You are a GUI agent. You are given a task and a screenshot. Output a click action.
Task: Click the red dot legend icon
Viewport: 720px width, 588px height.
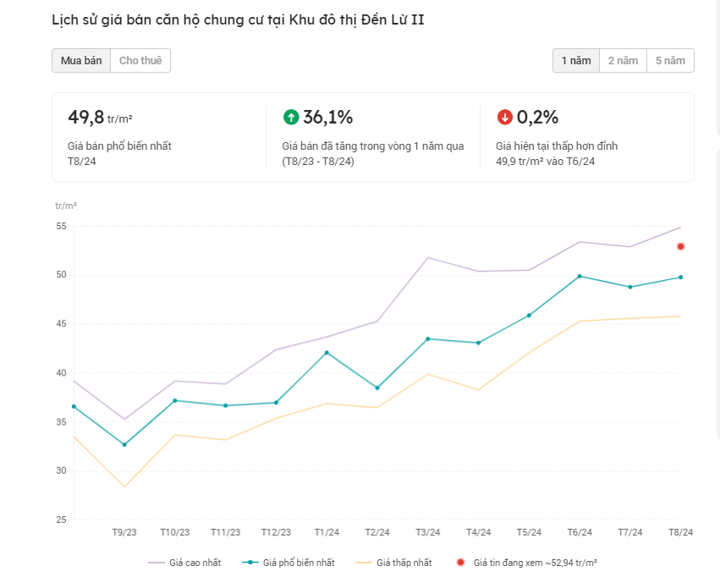click(x=460, y=563)
